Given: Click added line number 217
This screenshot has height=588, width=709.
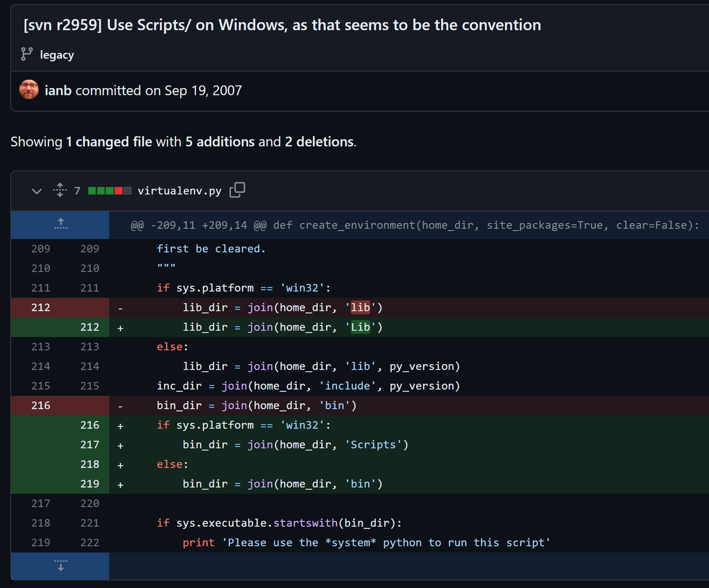Looking at the screenshot, I should pyautogui.click(x=90, y=445).
